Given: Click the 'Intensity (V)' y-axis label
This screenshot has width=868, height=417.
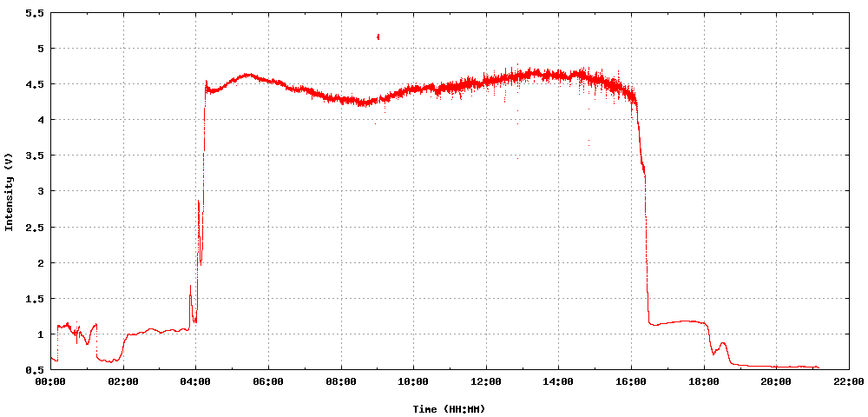Looking at the screenshot, I should (x=9, y=191).
